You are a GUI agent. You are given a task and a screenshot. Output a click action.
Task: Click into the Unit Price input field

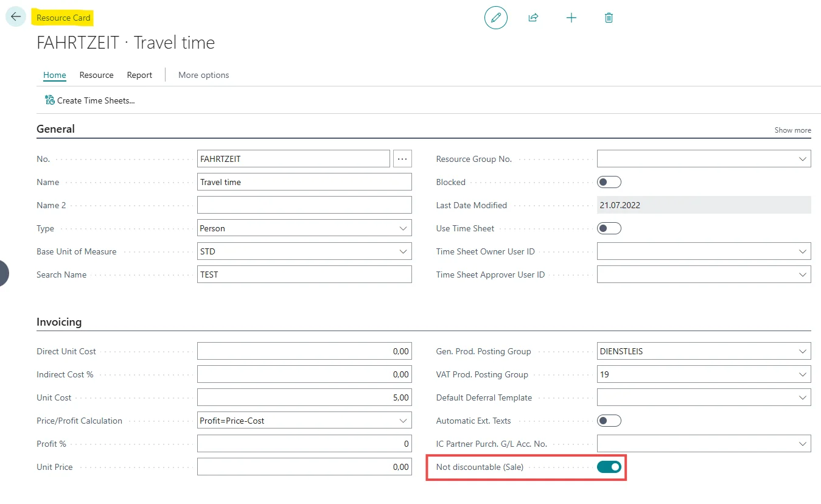304,467
